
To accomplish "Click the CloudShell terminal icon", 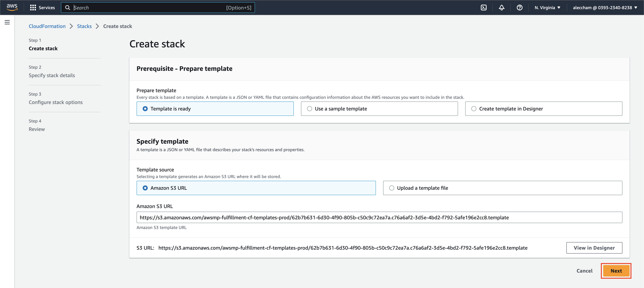I will pyautogui.click(x=484, y=7).
